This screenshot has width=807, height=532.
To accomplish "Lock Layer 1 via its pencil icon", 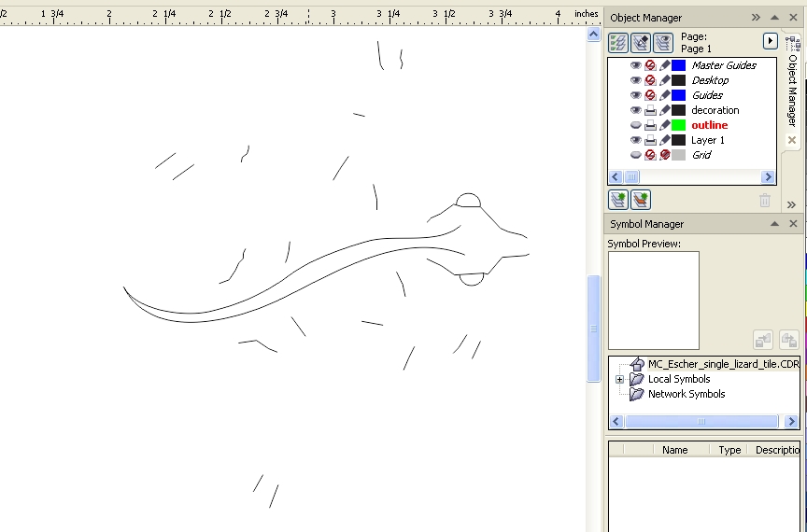I will 665,140.
